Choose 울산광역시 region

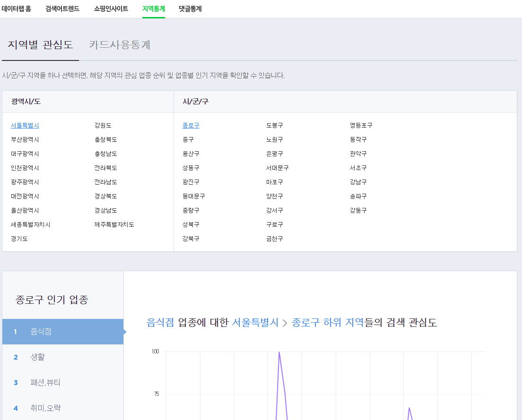[25, 211]
